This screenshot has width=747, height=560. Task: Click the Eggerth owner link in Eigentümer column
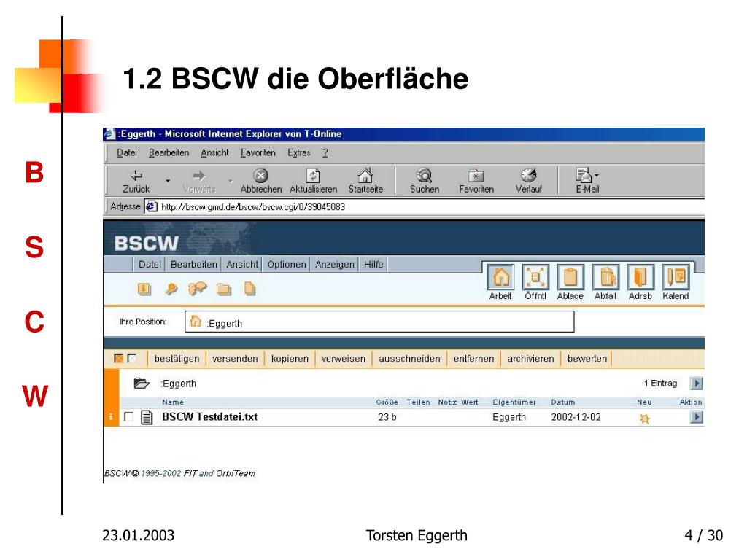click(x=509, y=418)
